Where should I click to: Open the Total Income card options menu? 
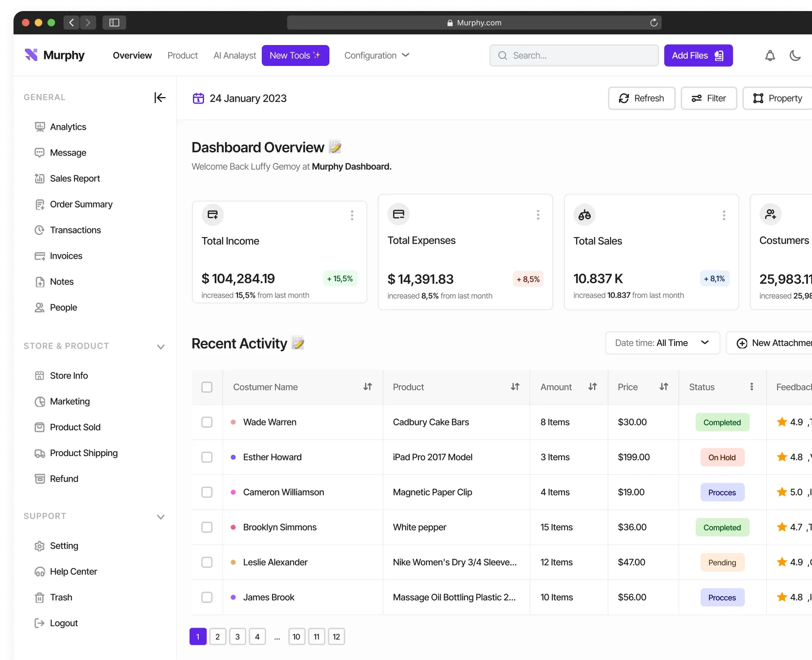[x=352, y=215]
